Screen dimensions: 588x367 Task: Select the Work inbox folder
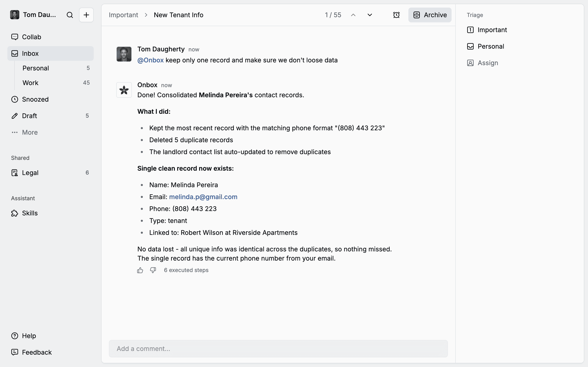[x=31, y=83]
